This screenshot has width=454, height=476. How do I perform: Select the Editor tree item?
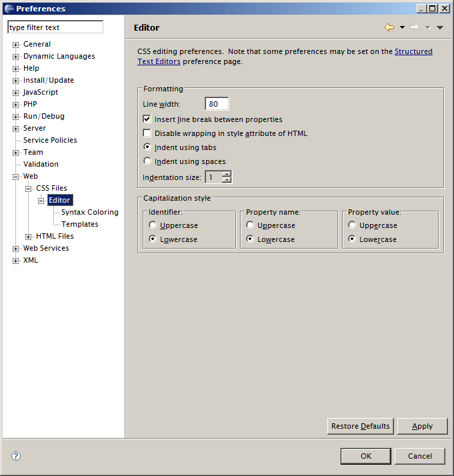(60, 200)
